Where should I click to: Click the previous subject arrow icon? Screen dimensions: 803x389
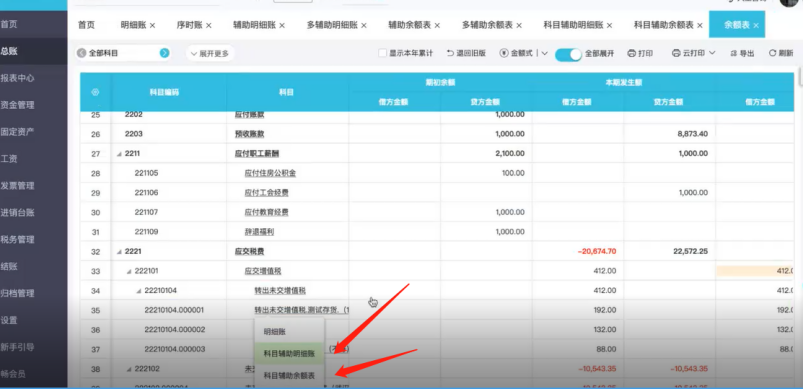81,53
